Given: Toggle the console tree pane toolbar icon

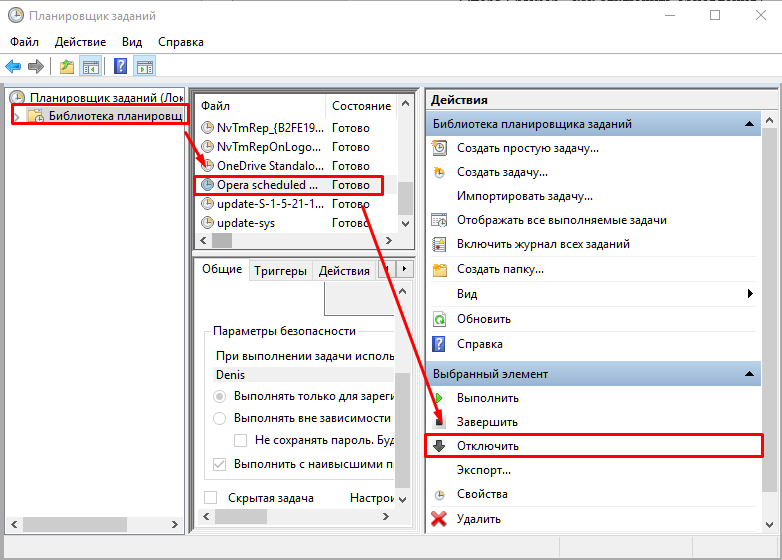Looking at the screenshot, I should (91, 66).
